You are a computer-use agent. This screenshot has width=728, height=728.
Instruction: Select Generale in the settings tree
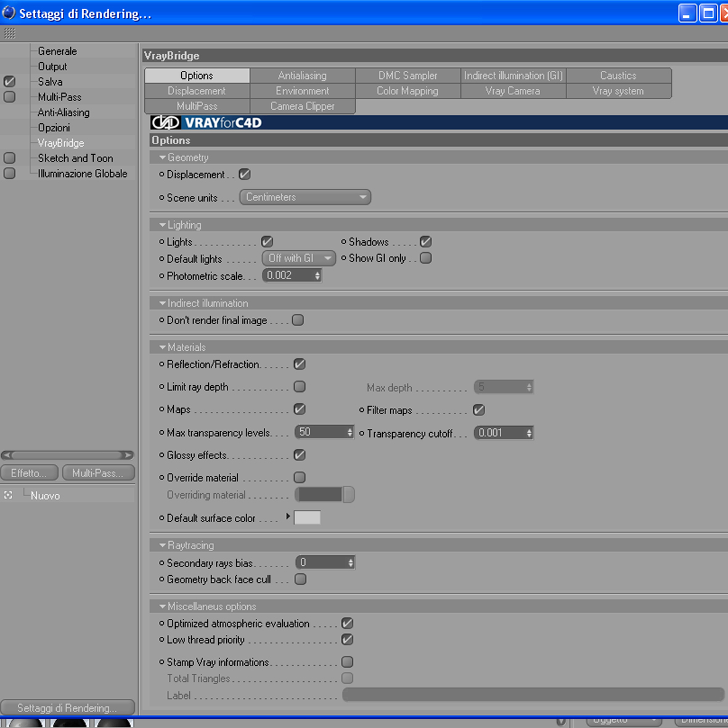click(x=57, y=51)
